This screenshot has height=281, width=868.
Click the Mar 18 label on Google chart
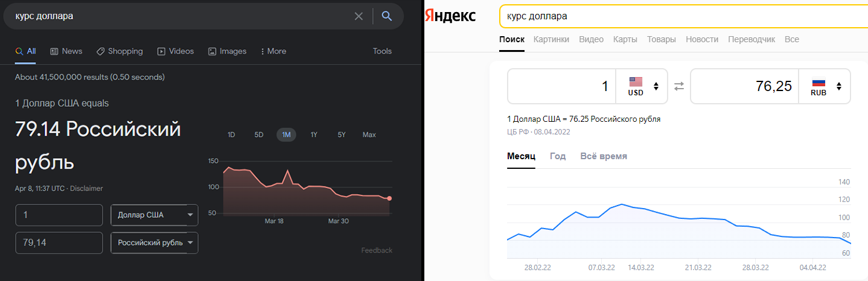[274, 221]
